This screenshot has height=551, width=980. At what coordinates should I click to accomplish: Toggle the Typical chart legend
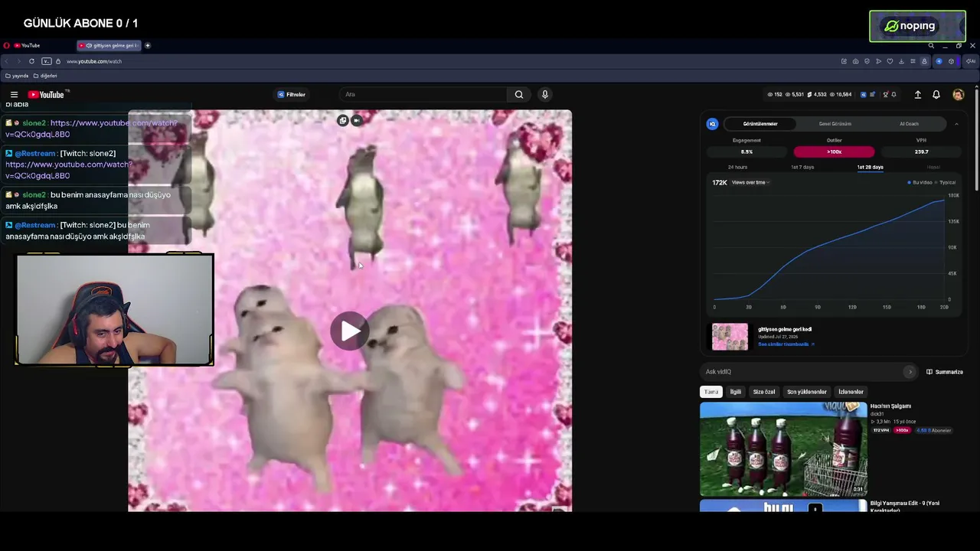click(946, 183)
